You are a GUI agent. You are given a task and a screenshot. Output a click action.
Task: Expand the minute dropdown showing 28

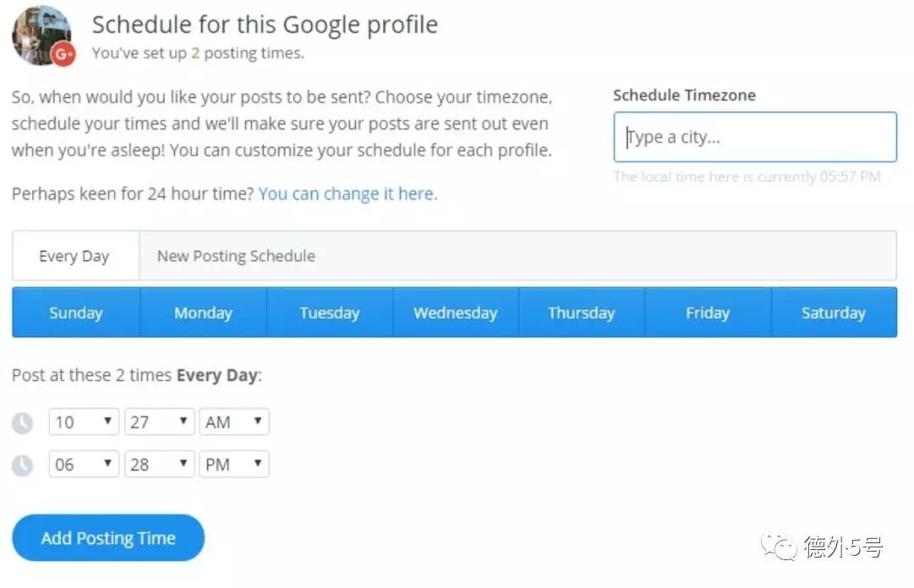[x=159, y=464]
